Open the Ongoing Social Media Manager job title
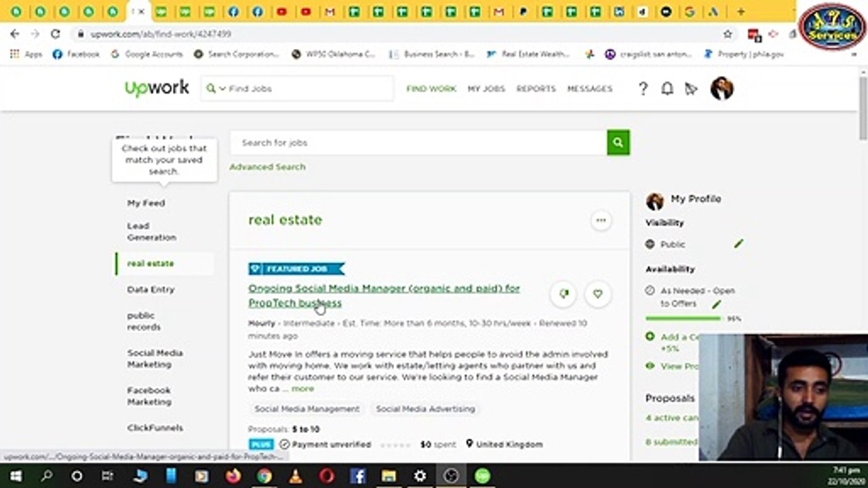The width and height of the screenshot is (868, 488). (x=384, y=296)
